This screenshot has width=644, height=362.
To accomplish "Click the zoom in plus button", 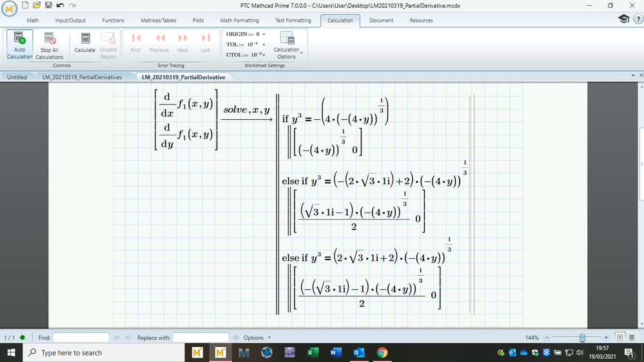I will (605, 338).
